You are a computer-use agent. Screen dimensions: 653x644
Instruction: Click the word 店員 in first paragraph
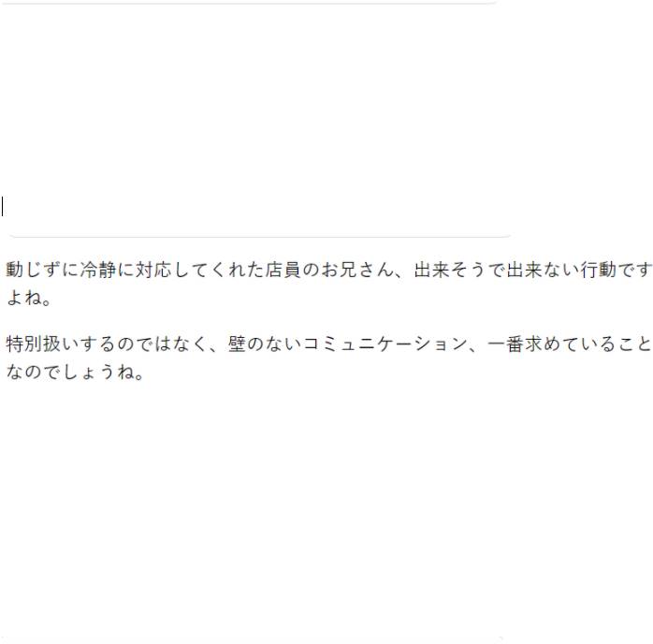pos(283,270)
